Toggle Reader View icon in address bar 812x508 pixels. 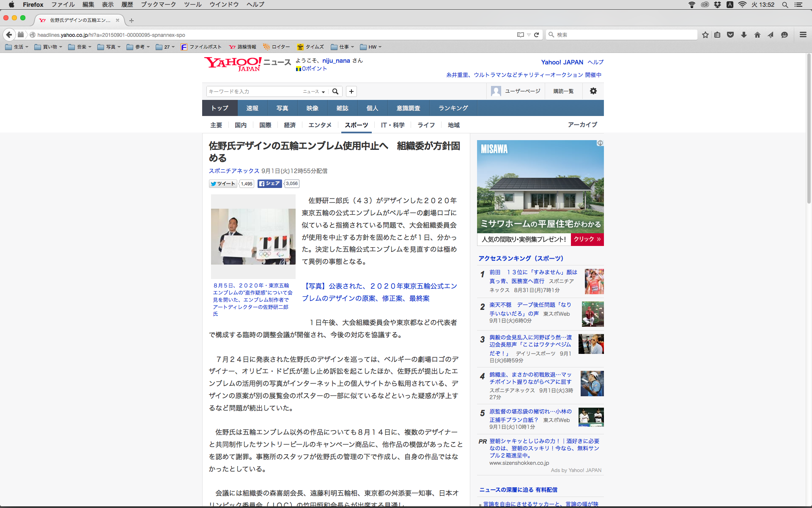521,35
